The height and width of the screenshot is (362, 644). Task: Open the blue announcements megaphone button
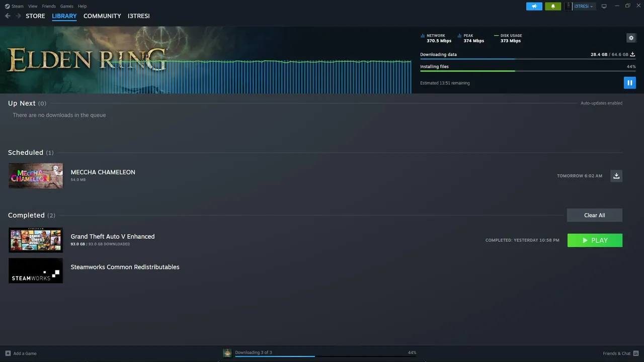click(x=534, y=6)
